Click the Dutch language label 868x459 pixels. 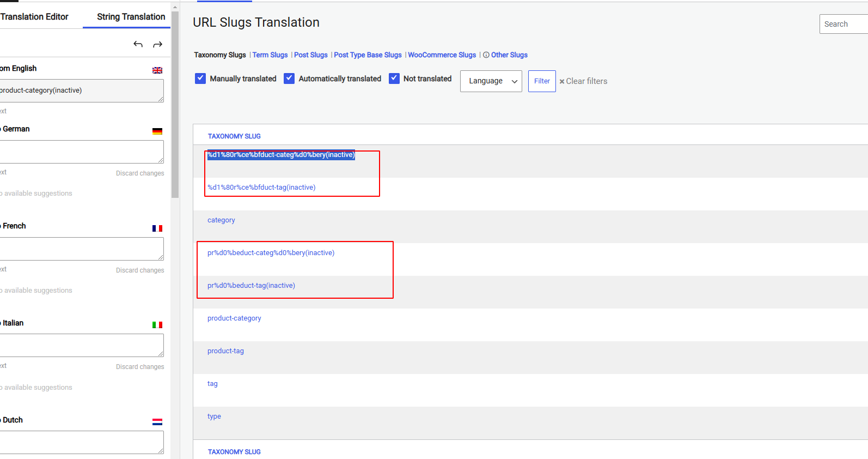pyautogui.click(x=13, y=420)
